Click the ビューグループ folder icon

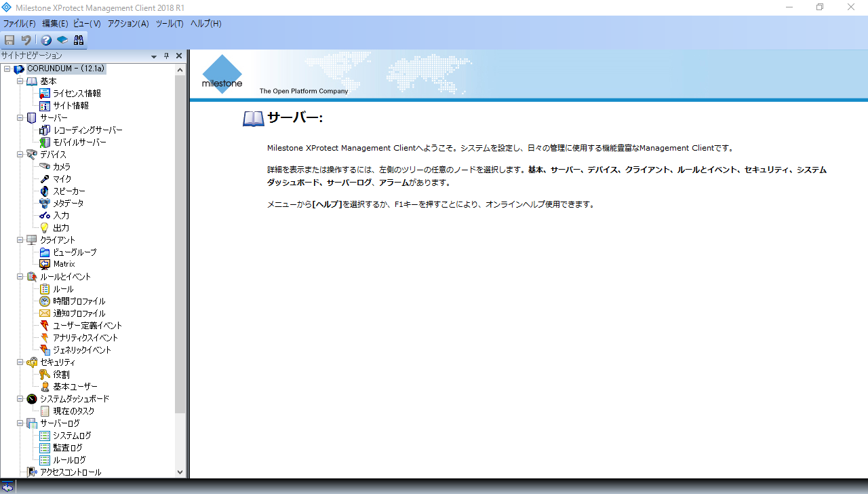[45, 252]
